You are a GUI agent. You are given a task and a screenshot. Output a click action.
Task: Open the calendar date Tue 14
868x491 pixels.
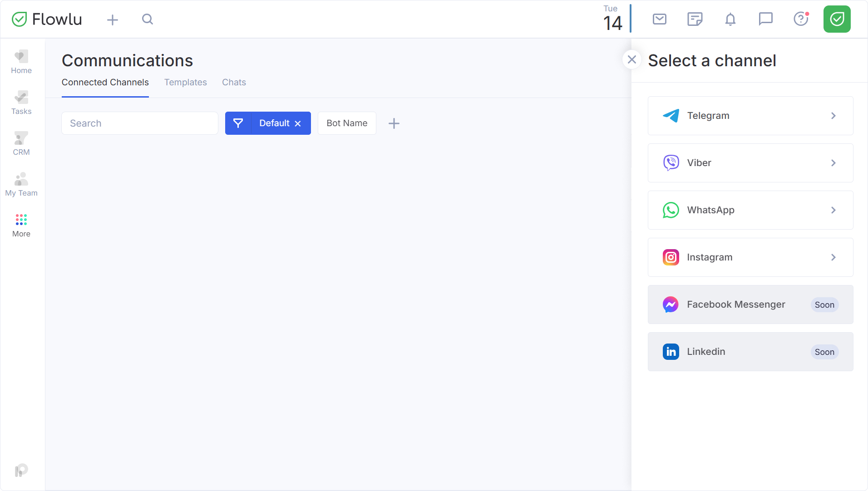point(612,19)
